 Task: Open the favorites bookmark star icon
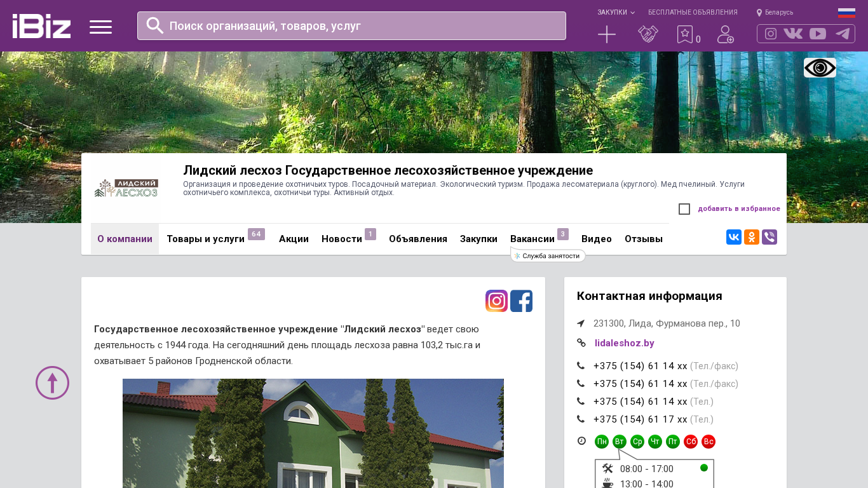coord(685,34)
